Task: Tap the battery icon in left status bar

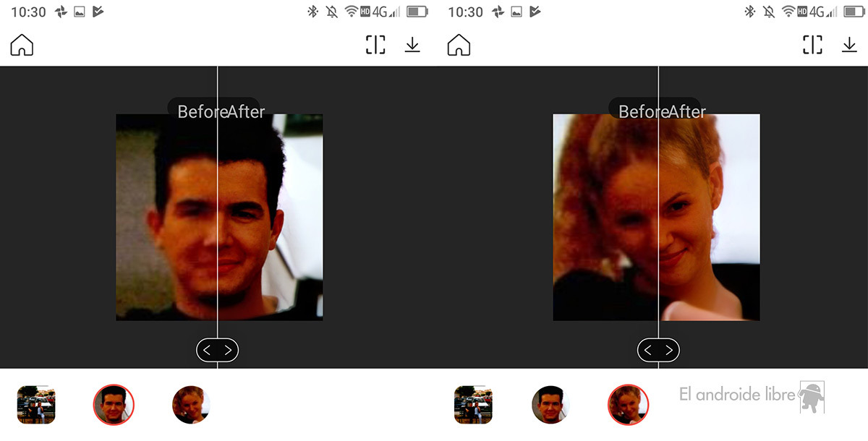Action: pyautogui.click(x=417, y=12)
